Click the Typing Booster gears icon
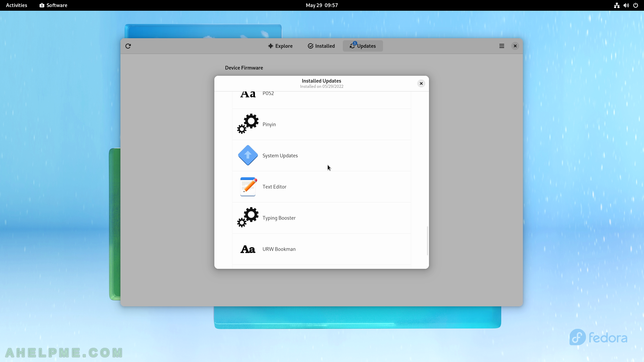 pyautogui.click(x=248, y=218)
